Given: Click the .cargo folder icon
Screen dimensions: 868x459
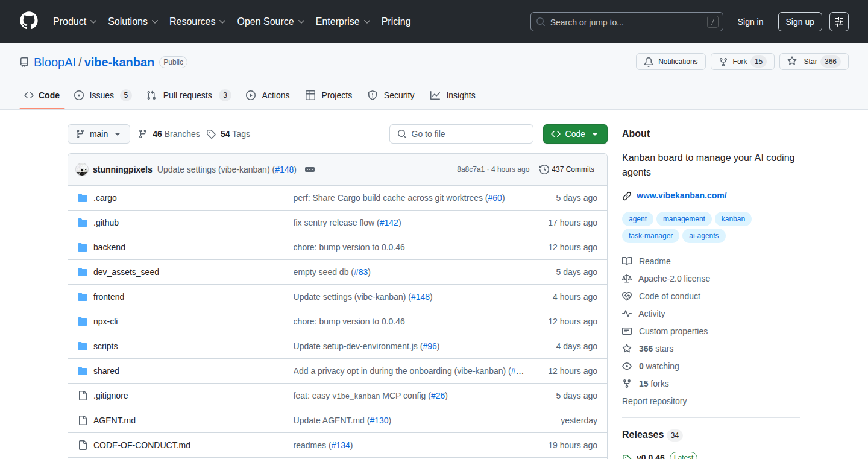Looking at the screenshot, I should pyautogui.click(x=83, y=198).
